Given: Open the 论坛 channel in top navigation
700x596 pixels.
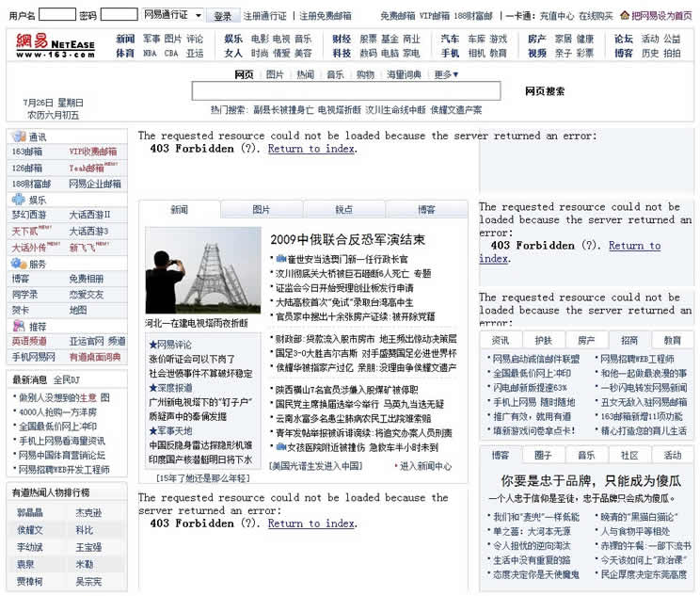Looking at the screenshot, I should point(624,39).
